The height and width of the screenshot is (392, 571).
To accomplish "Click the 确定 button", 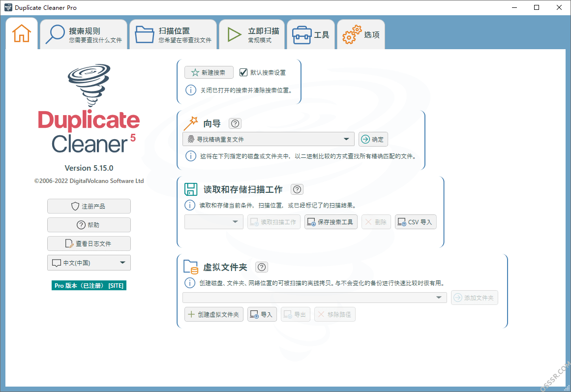I will 373,139.
